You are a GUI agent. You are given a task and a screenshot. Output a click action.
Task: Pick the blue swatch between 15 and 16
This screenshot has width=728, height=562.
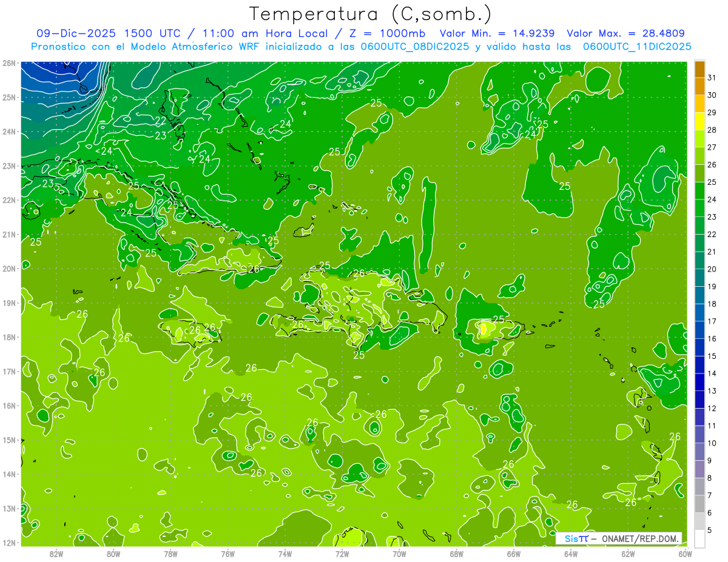[699, 347]
